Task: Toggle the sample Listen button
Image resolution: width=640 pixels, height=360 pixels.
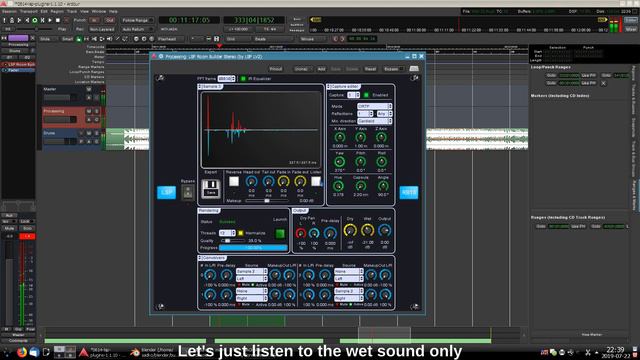Action: point(316,182)
